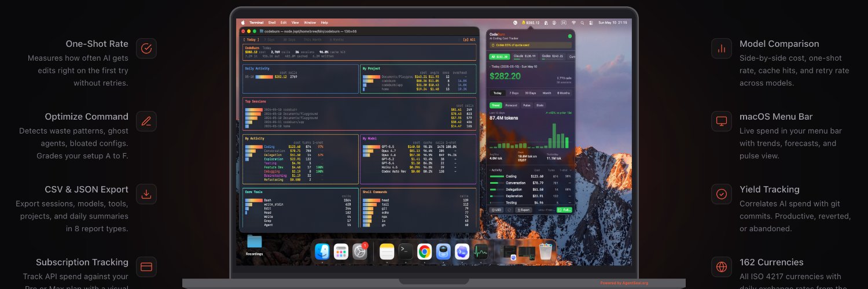Screen dimensions: 868x289
Task: Click the One-Shot Rate checkmark icon
Action: coord(146,49)
